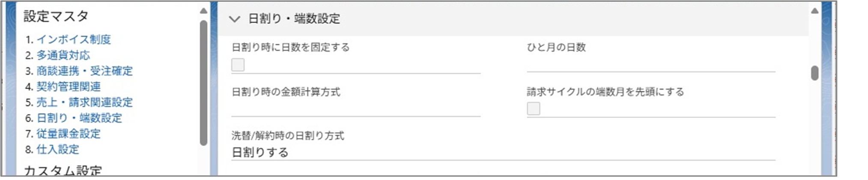Click the ひと月の日数 field
The height and width of the screenshot is (180, 868).
650,64
